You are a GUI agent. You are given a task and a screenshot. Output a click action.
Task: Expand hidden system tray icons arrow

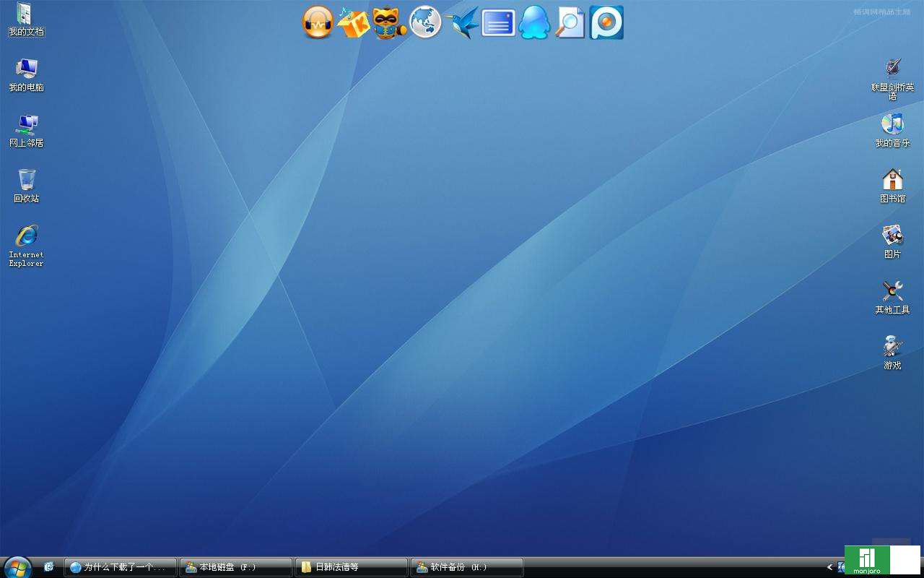click(x=829, y=567)
